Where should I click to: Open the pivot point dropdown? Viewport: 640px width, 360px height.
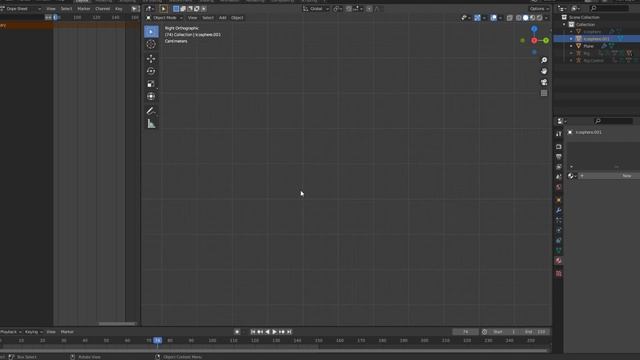pos(337,9)
